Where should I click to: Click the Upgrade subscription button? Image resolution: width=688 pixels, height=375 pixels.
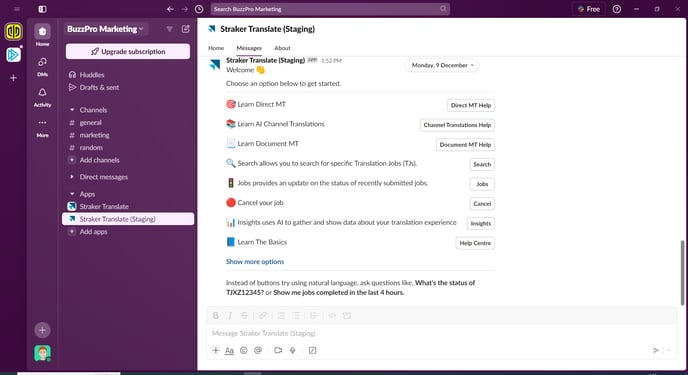[128, 51]
